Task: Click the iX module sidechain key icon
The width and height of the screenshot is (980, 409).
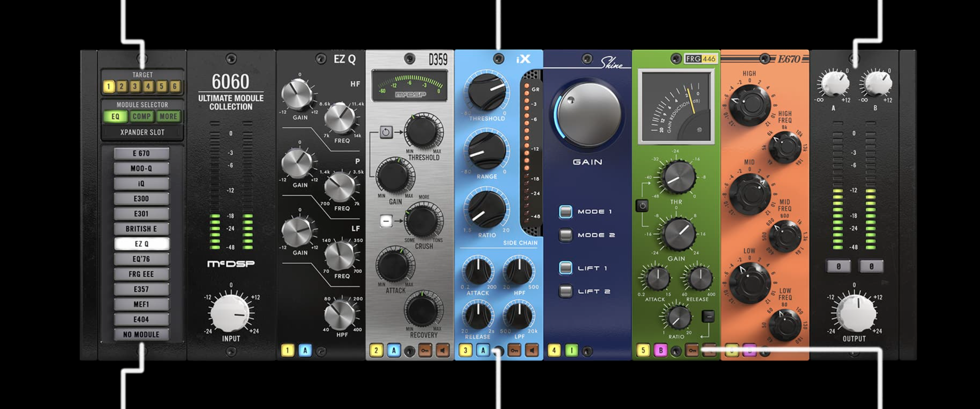Action: [514, 351]
